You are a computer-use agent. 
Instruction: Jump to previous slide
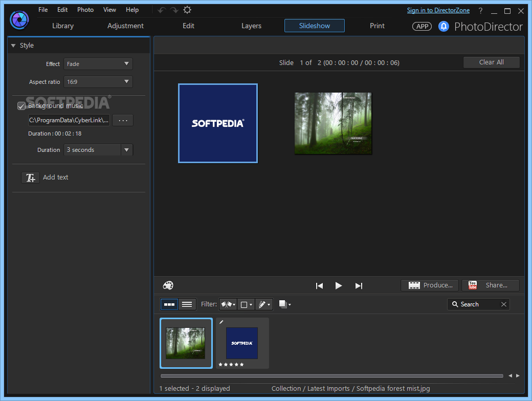coord(319,285)
